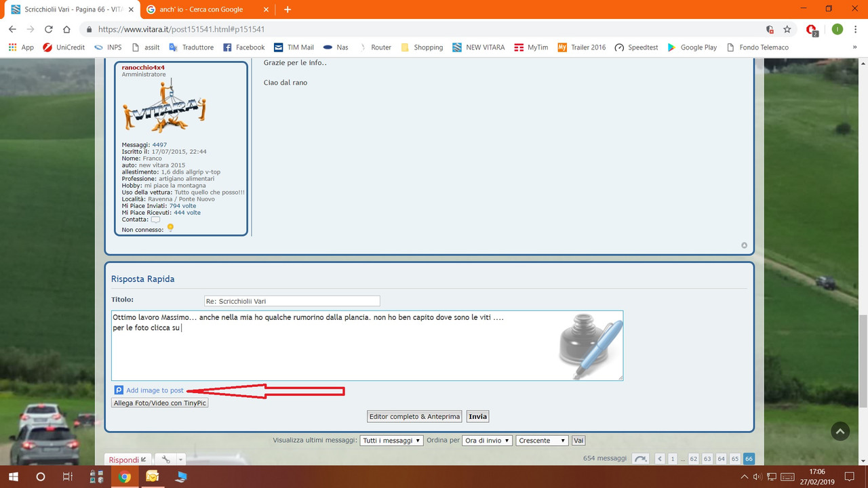Click the Titolo input field
The height and width of the screenshot is (488, 868).
click(292, 301)
